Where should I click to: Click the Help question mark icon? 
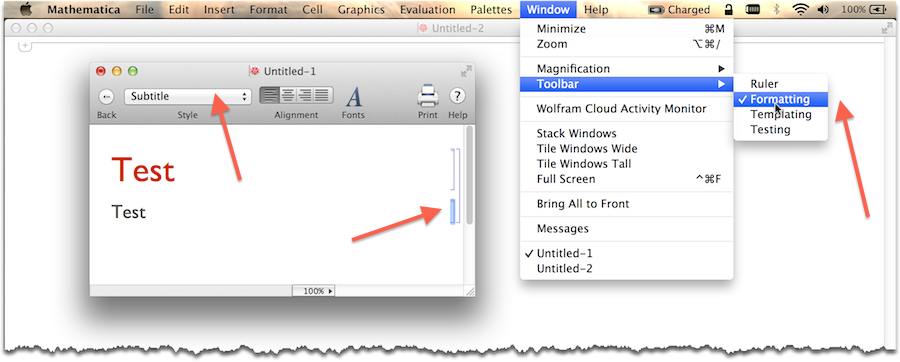(457, 96)
